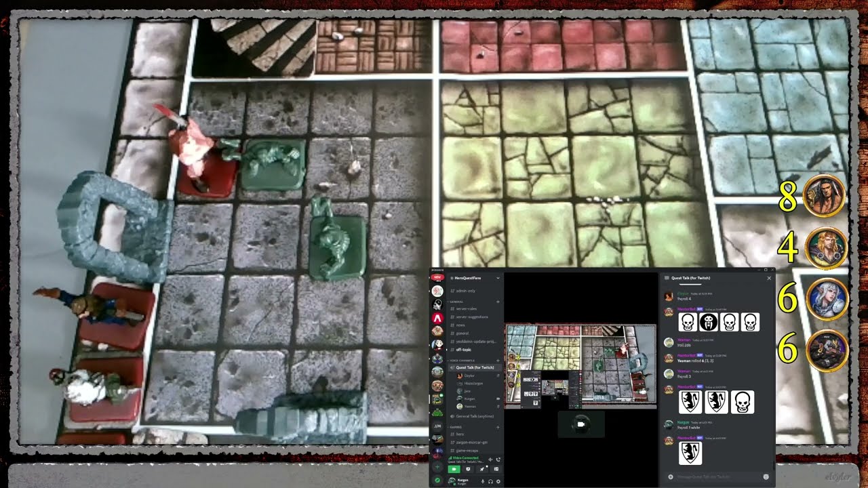
Task: Click the Lloyler username in chat
Action: click(x=682, y=293)
